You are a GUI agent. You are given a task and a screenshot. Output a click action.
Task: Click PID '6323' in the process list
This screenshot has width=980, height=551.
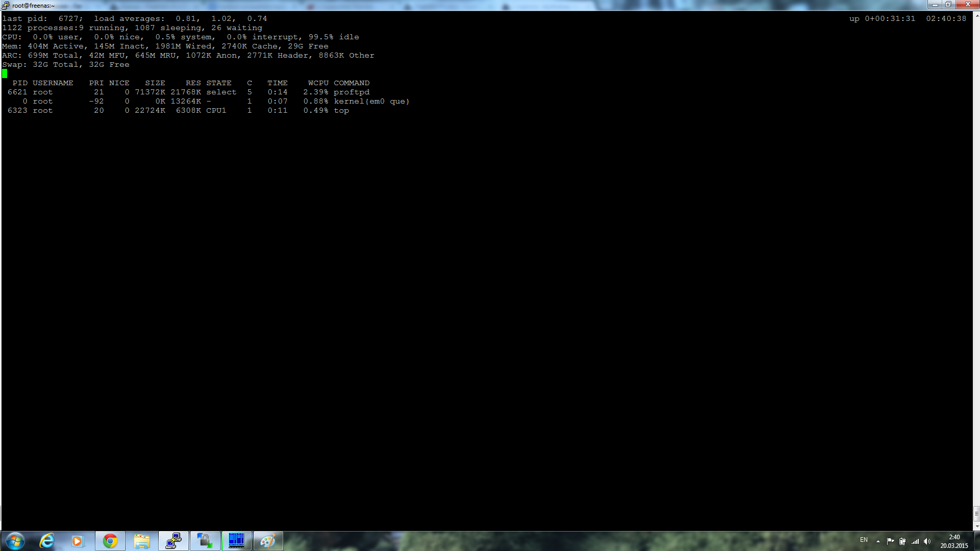pyautogui.click(x=17, y=111)
